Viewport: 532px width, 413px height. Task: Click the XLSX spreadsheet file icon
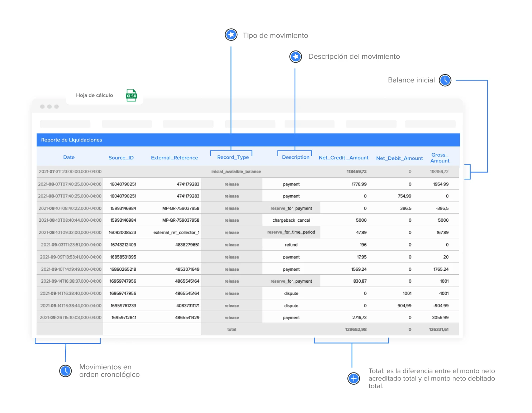click(131, 95)
